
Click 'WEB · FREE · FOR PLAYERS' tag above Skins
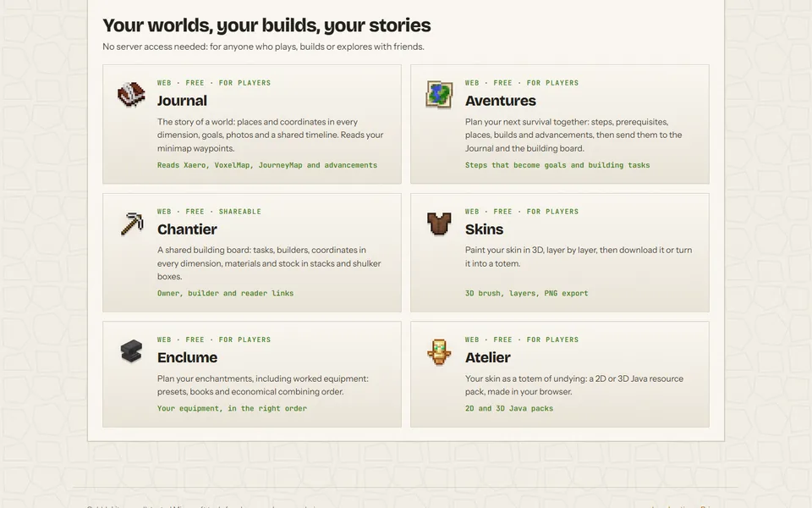pos(522,212)
